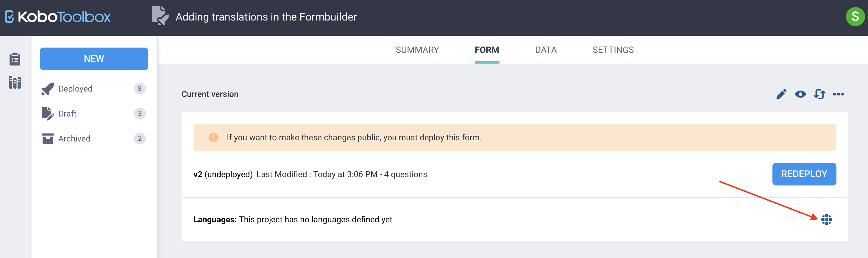Open the user account avatar S
Image resolution: width=868 pixels, height=258 pixels.
tap(855, 16)
